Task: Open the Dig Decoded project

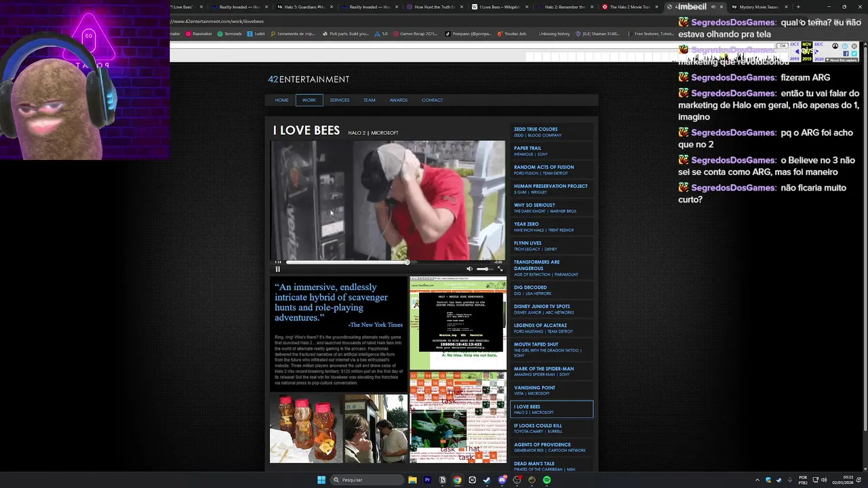Action: (x=551, y=290)
